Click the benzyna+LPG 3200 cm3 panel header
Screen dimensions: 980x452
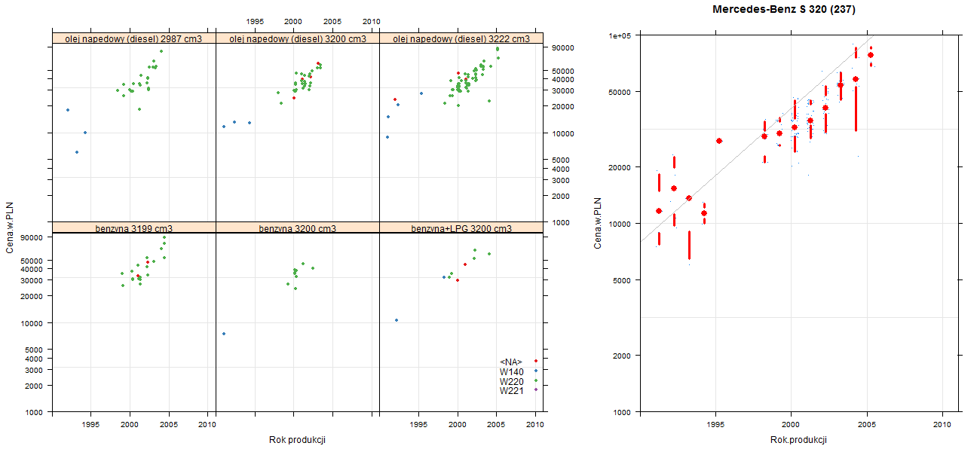(461, 228)
